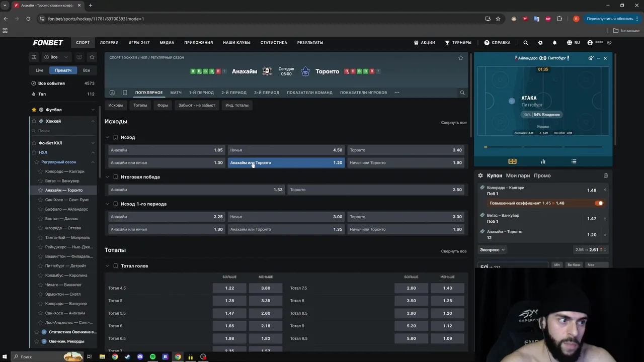Image resolution: width=644 pixels, height=362 pixels.
Task: Show statistics chart view in widget
Action: tap(543, 161)
